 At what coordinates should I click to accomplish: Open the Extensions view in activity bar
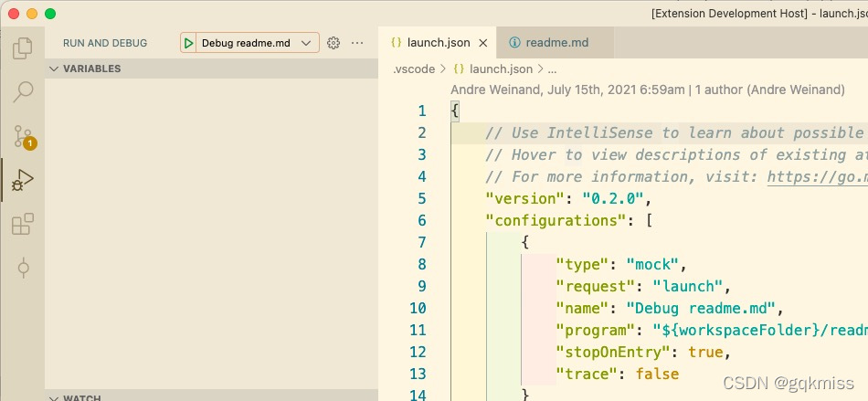(x=23, y=224)
